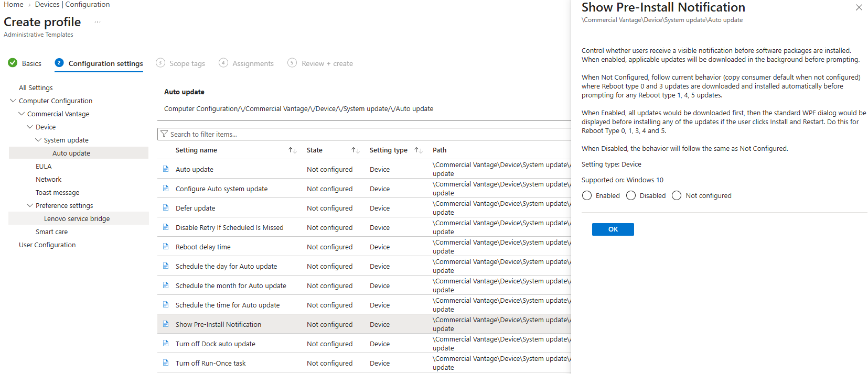Select the EULA tree item
Viewport: 868px width, 374px height.
44,166
